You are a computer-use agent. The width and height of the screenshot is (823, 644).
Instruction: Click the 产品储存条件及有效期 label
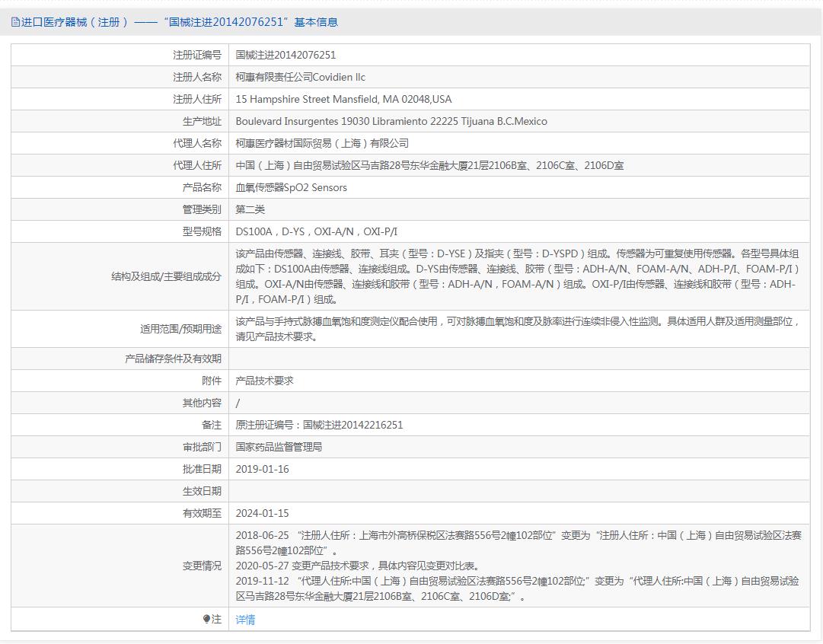click(174, 359)
